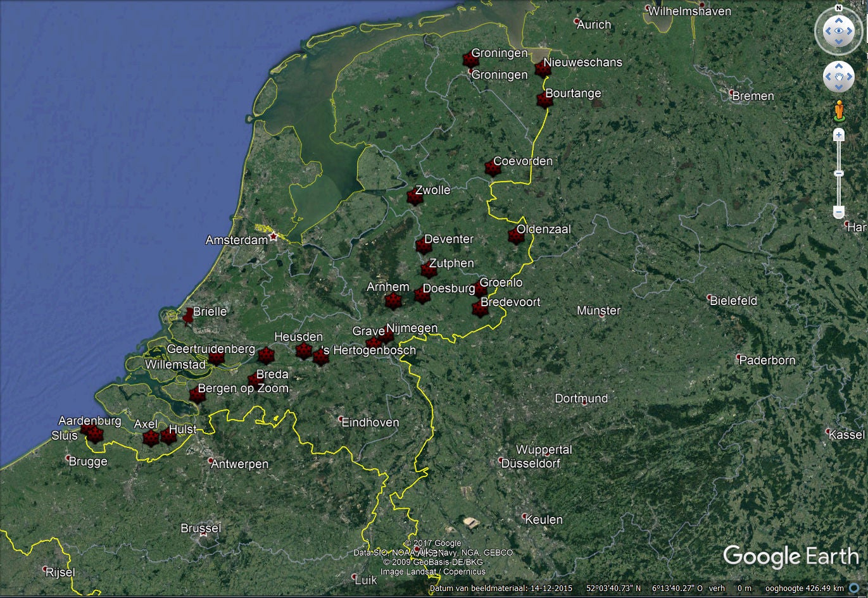Select the 'Kassel' city label
This screenshot has width=868, height=598.
[846, 435]
